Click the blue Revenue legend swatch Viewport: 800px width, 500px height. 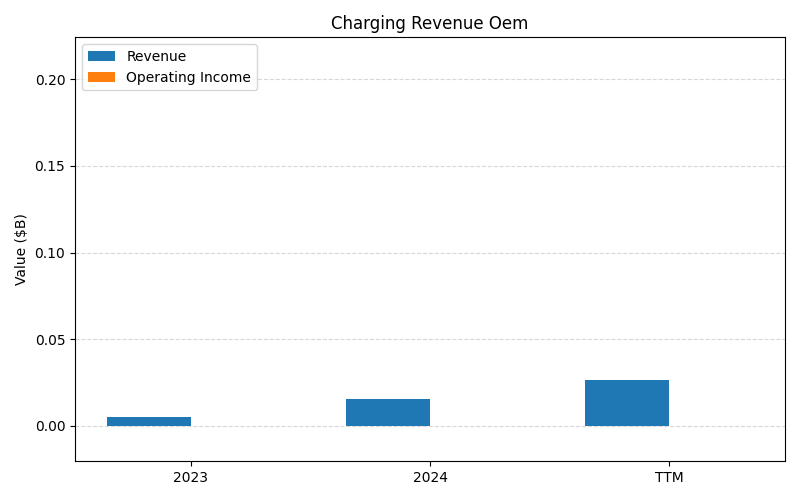pos(102,56)
